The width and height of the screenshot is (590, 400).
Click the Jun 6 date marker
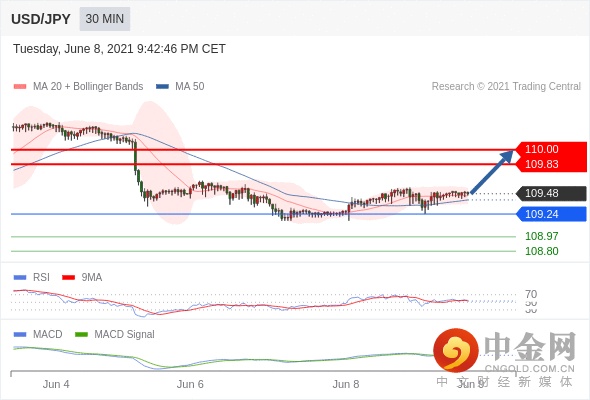[x=190, y=384]
